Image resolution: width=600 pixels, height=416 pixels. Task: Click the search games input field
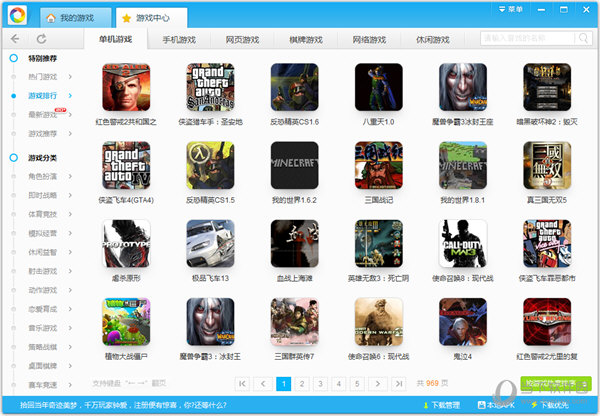tap(525, 39)
